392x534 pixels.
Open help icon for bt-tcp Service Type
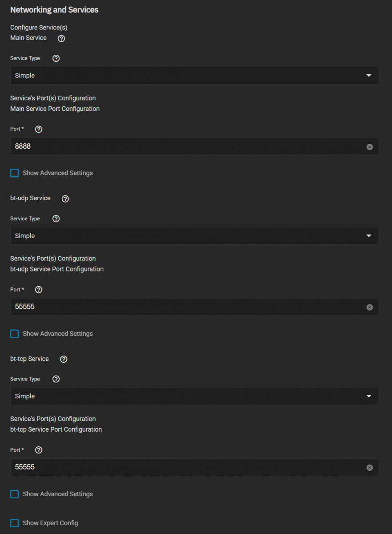[56, 379]
